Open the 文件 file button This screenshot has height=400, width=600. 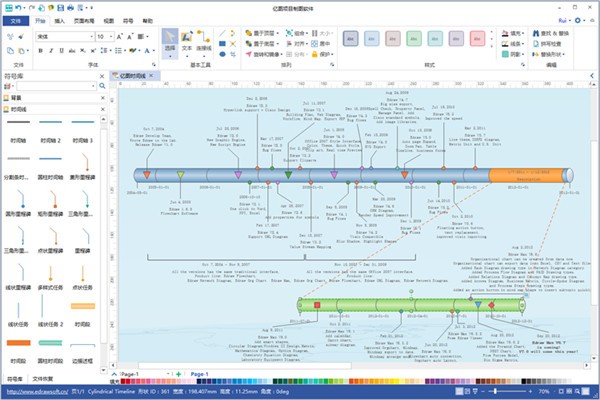(15, 19)
